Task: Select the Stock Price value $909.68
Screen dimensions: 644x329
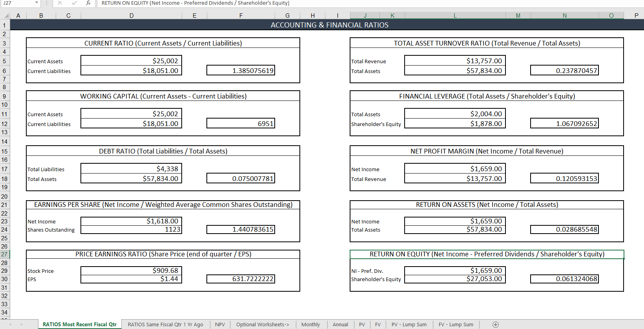Action: [x=131, y=271]
